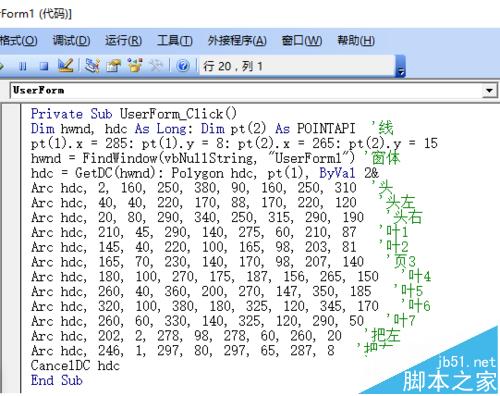
Task: Click the Arc line commented '头左
Action: (x=223, y=202)
